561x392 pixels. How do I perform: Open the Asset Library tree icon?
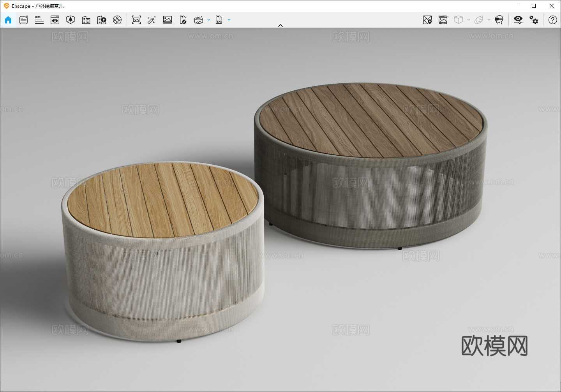click(x=71, y=20)
